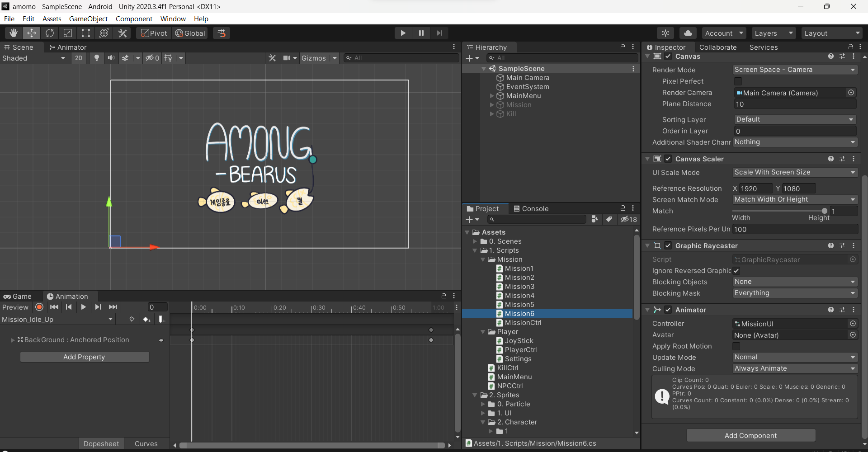Click Add Property button
Image resolution: width=868 pixels, height=452 pixels.
(85, 357)
